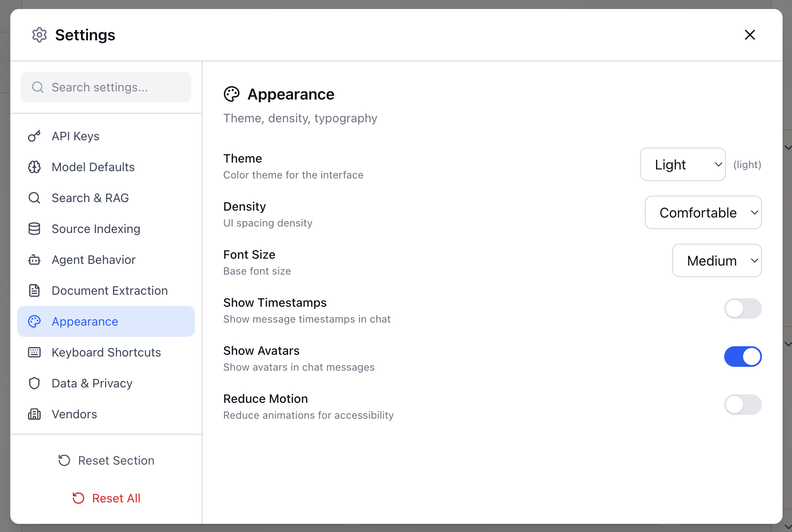Click inside the Search settings field
The height and width of the screenshot is (532, 792).
106,87
